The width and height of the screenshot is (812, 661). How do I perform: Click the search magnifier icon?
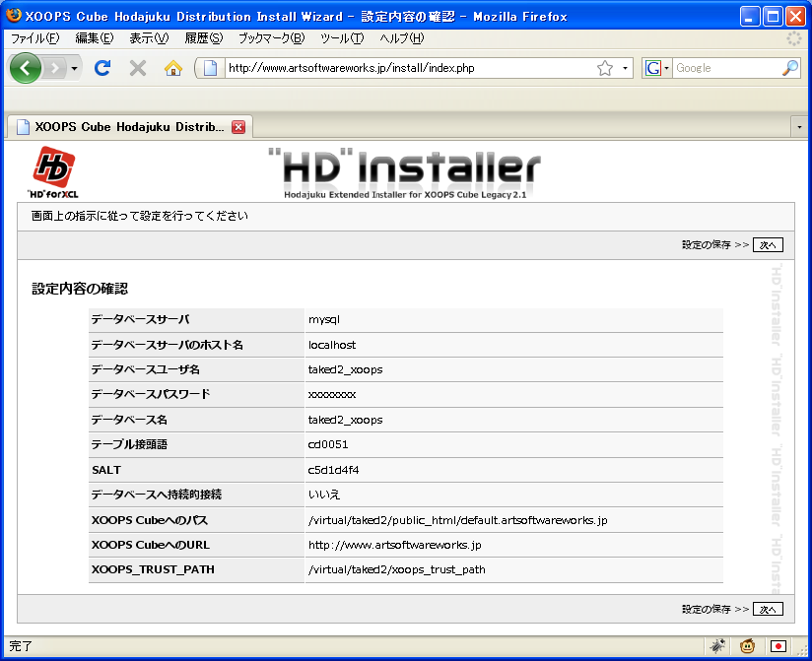coord(789,68)
